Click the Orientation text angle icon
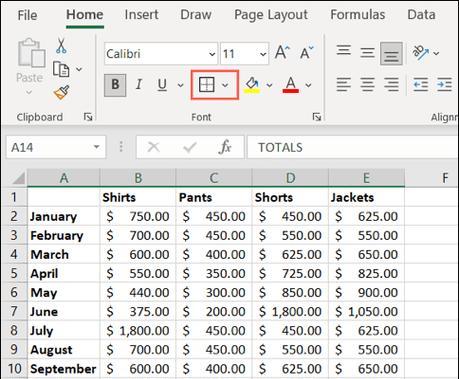The image size is (459, 379). pyautogui.click(x=421, y=52)
